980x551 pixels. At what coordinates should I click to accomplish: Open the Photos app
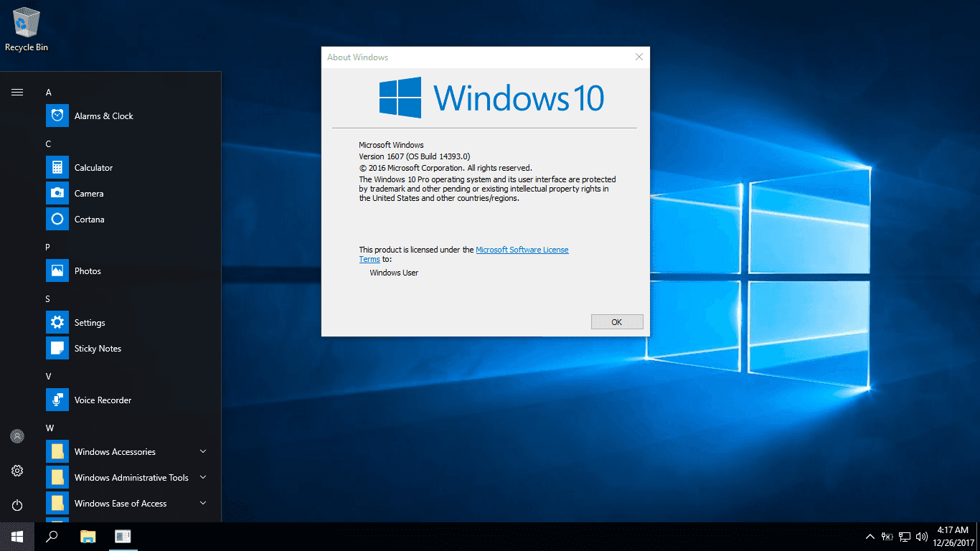pos(88,270)
